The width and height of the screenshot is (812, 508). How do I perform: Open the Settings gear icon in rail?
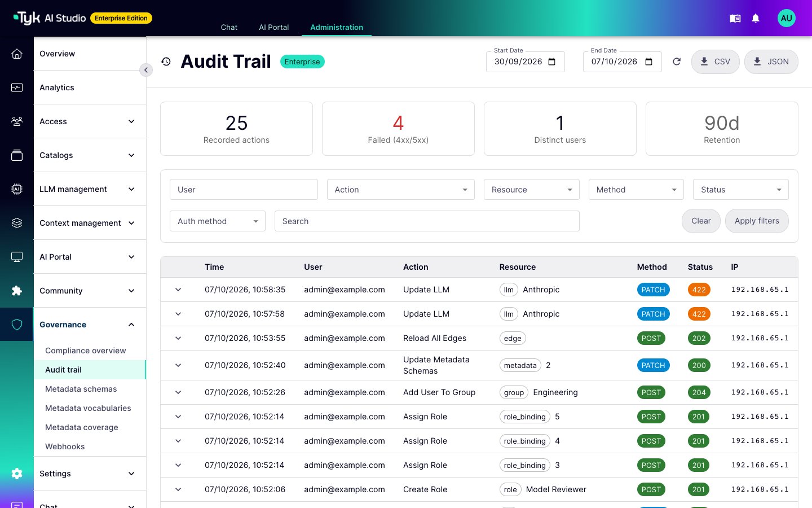tap(17, 474)
